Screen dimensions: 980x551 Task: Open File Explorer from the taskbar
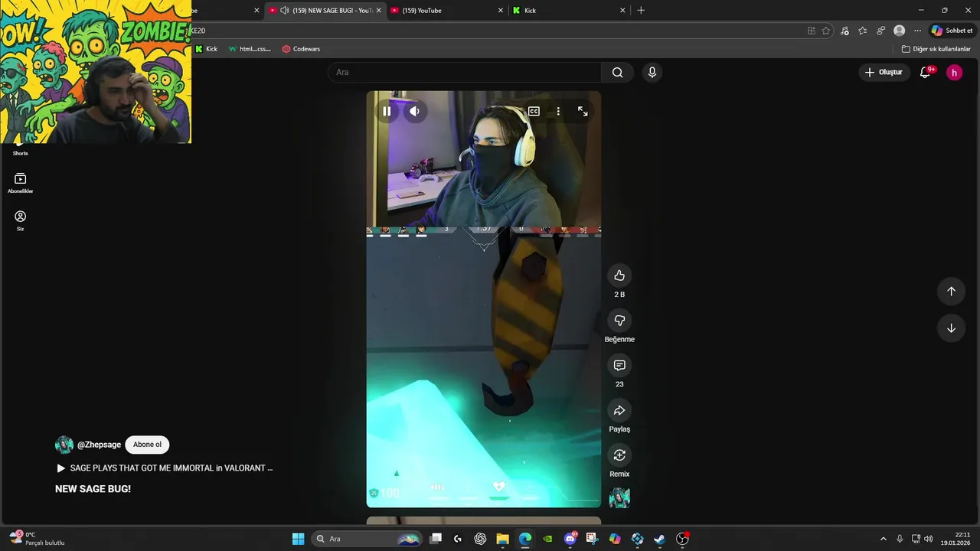pyautogui.click(x=502, y=539)
